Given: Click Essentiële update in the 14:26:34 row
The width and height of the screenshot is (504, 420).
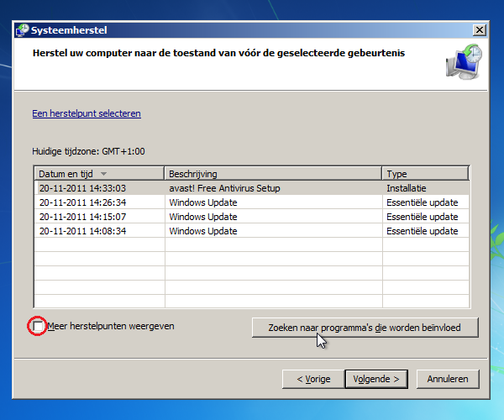Looking at the screenshot, I should [423, 202].
